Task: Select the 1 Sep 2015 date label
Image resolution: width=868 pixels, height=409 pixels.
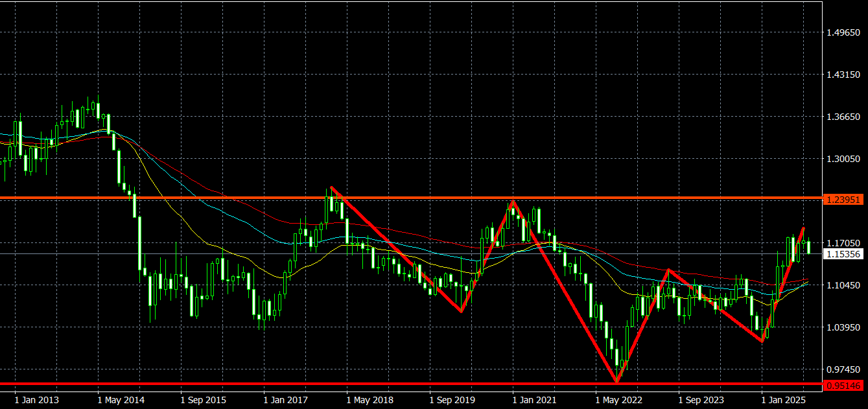Action: tap(203, 400)
